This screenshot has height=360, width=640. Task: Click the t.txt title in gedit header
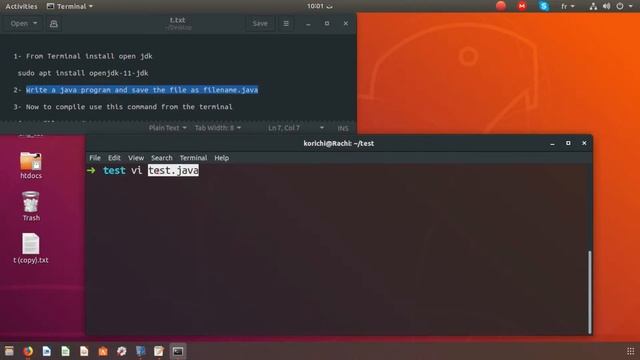tap(178, 20)
